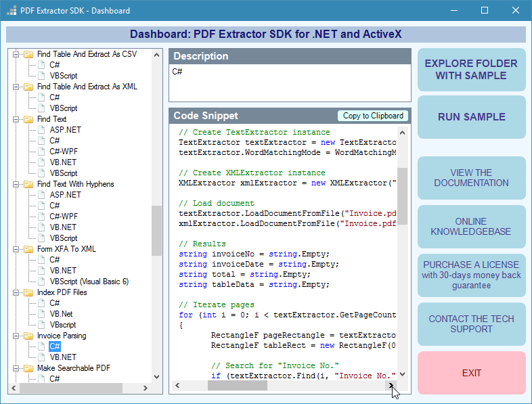
Task: Click file icon of VBScript (Visual Basic 6)
Action: click(x=41, y=282)
